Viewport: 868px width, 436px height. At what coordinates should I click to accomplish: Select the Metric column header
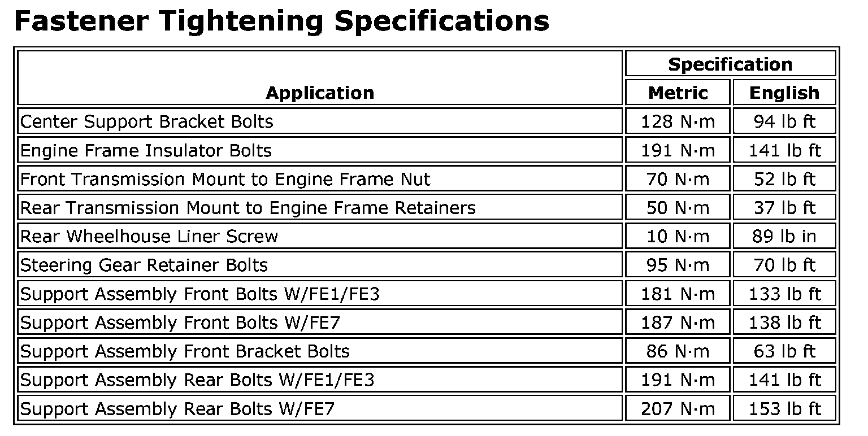click(678, 93)
